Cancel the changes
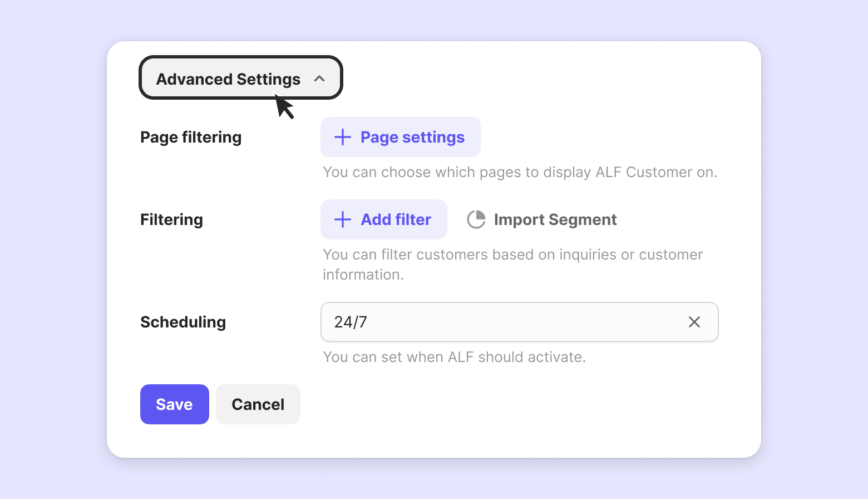The width and height of the screenshot is (868, 499). click(258, 404)
